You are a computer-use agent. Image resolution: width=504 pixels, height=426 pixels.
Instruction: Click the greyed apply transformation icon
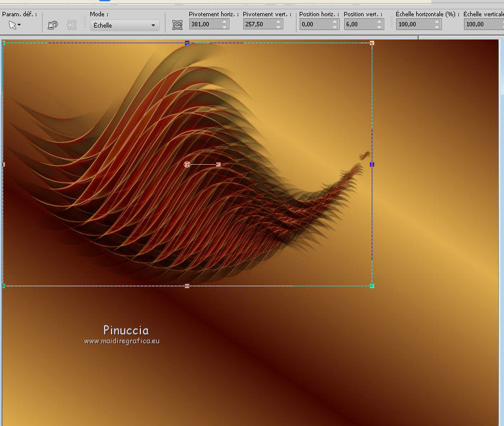(x=71, y=25)
